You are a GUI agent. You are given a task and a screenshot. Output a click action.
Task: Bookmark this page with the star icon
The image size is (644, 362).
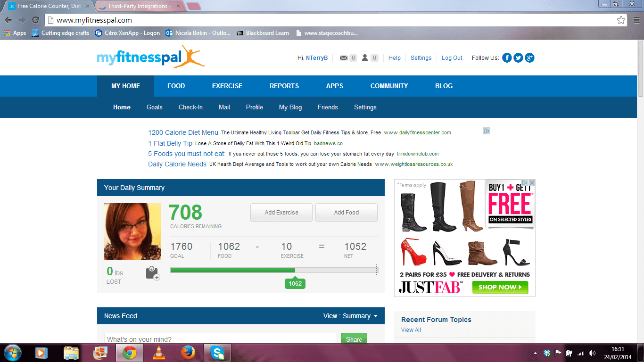pyautogui.click(x=621, y=20)
